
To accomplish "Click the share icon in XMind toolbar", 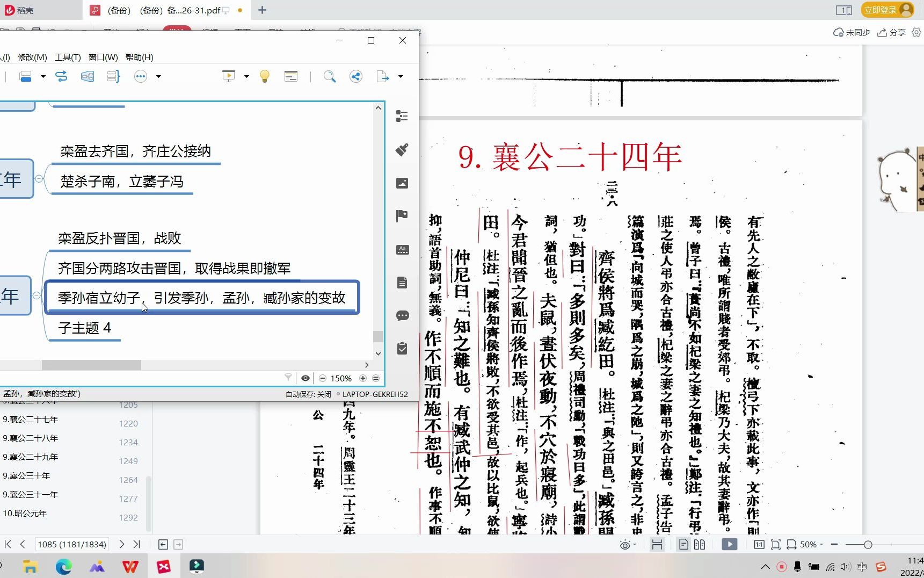I will [356, 76].
